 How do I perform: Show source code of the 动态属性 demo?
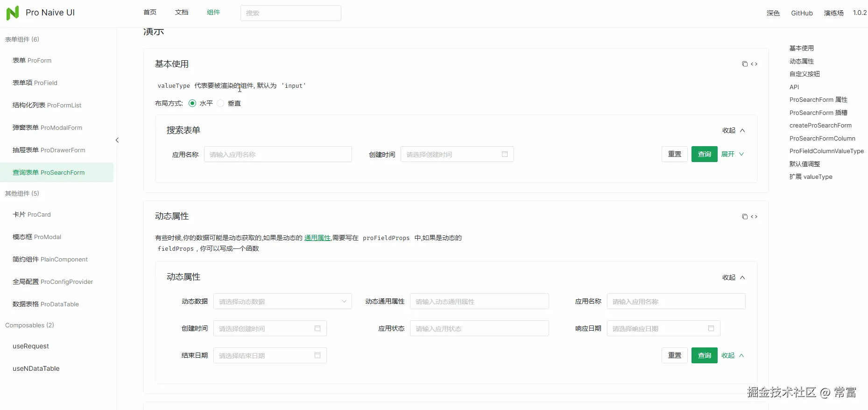[754, 217]
